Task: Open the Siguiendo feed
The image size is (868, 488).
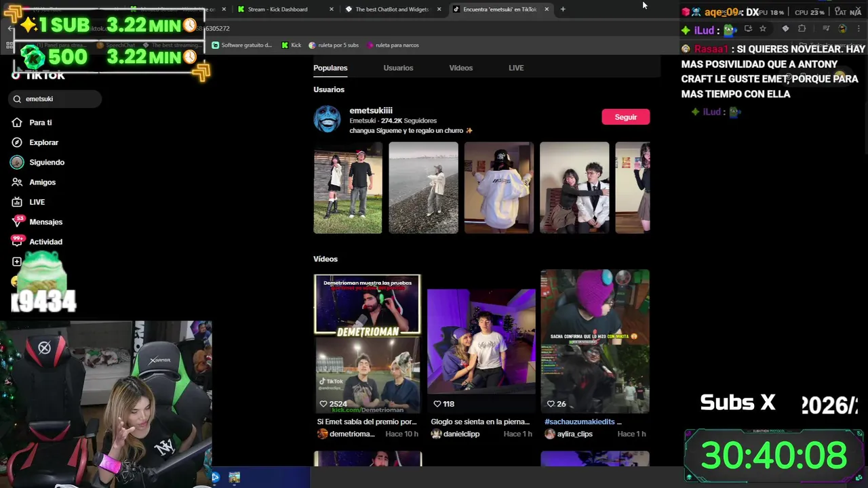Action: (37, 163)
